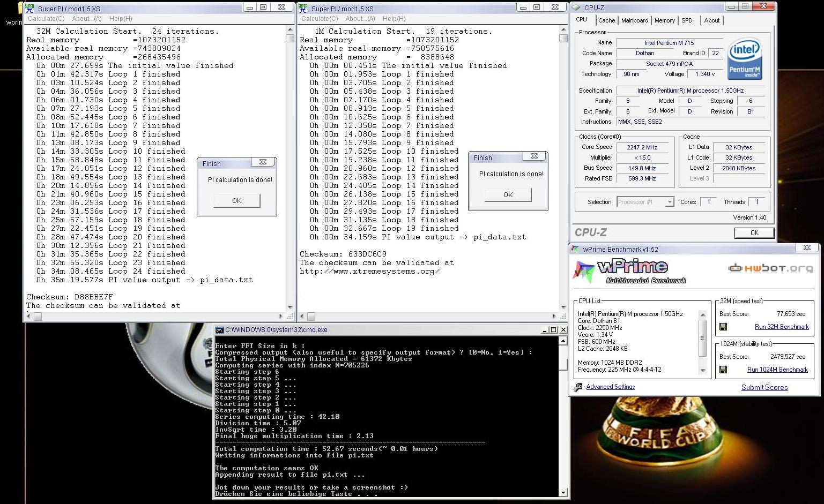Open the Help menu in the 1M Super PI window
The height and width of the screenshot is (504, 824).
pyautogui.click(x=394, y=19)
